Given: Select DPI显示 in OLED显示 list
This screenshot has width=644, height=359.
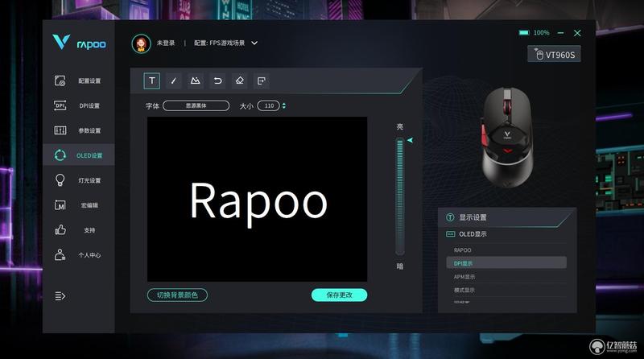Looking at the screenshot, I should click(506, 263).
